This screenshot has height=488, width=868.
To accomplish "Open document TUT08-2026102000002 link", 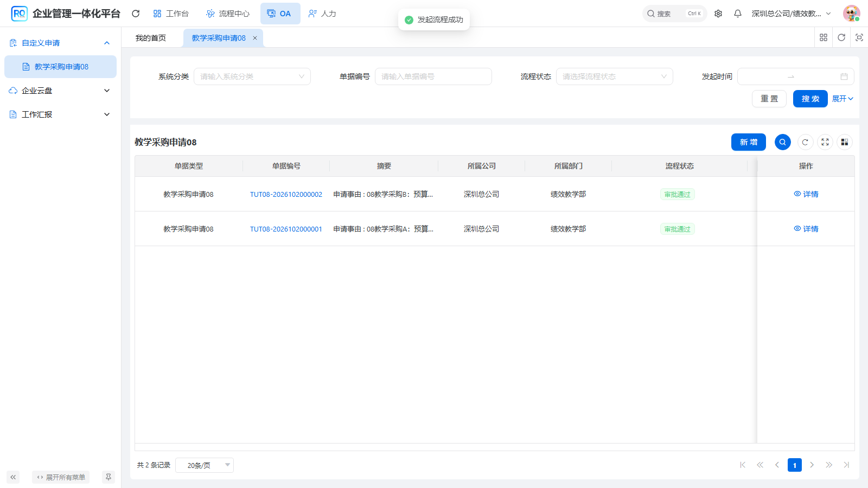I will click(x=286, y=194).
